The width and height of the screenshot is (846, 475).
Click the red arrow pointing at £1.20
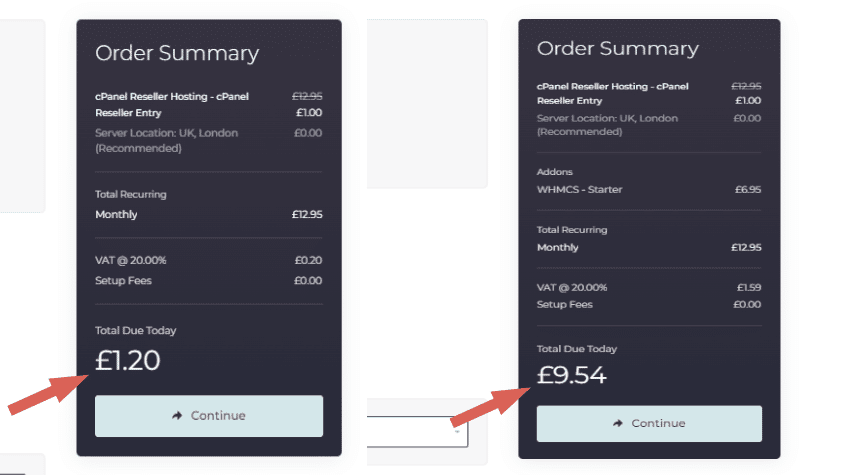pos(48,395)
